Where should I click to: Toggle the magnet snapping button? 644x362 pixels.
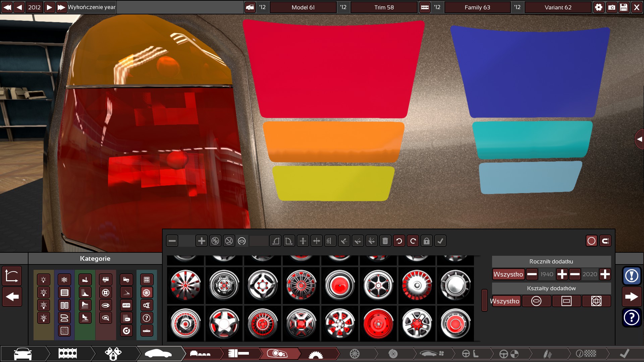(605, 241)
